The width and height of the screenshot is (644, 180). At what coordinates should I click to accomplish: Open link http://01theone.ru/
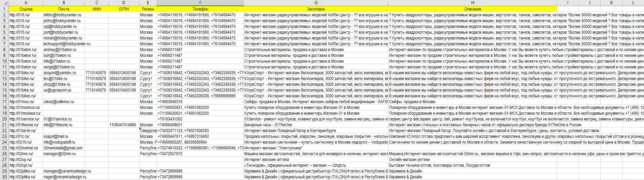(24, 125)
